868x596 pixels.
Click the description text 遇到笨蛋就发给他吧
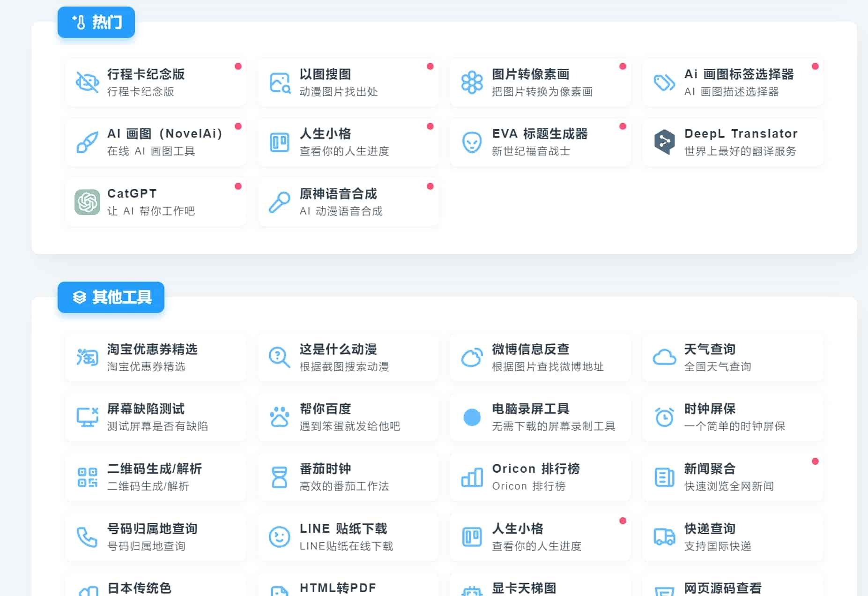click(350, 426)
